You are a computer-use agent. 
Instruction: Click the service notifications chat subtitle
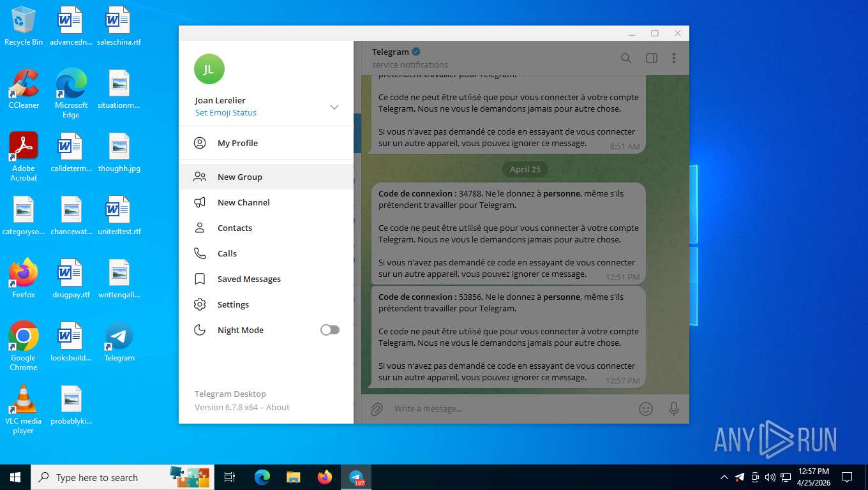coord(410,64)
